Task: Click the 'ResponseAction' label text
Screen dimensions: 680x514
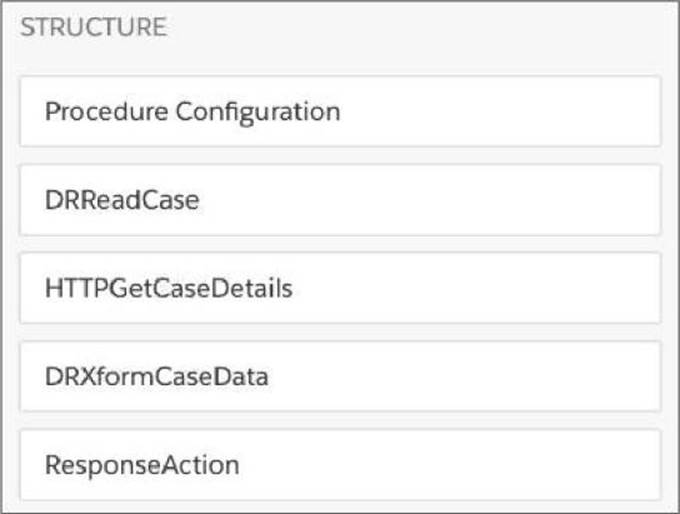Action: point(141,465)
